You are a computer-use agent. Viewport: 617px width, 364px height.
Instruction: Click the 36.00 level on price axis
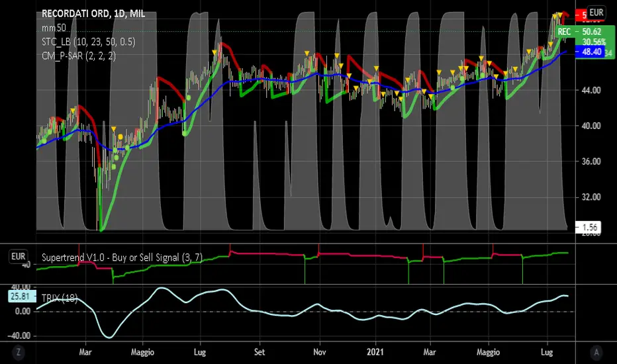coord(591,161)
